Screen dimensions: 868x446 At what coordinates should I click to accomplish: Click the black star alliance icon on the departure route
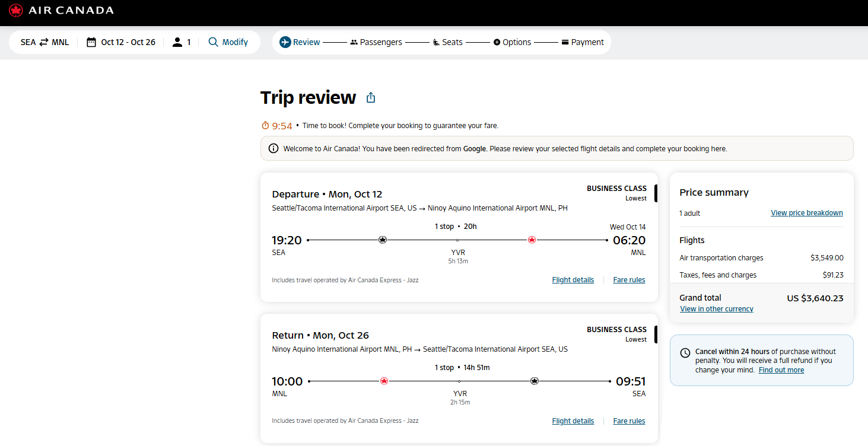[x=383, y=240]
